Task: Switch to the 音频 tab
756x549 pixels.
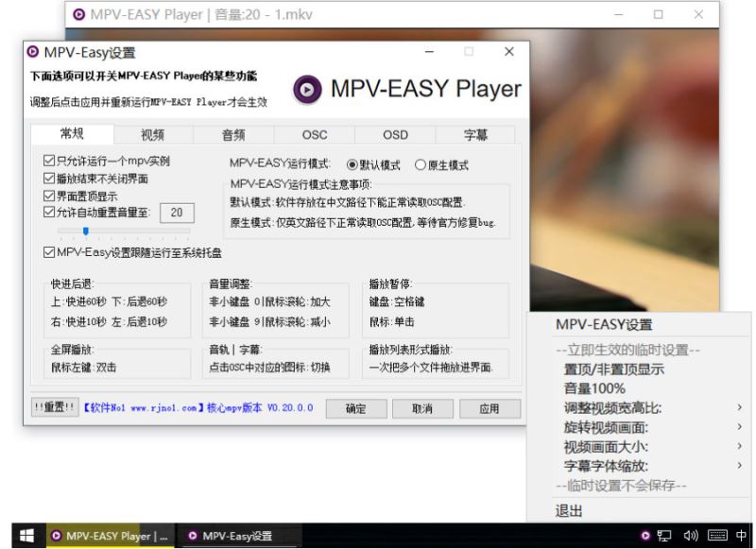Action: 233,135
